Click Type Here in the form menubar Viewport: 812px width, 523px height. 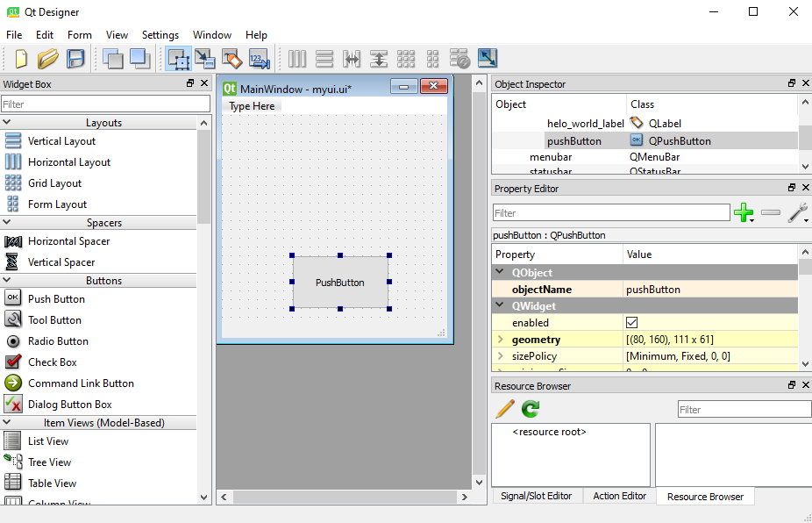(252, 106)
